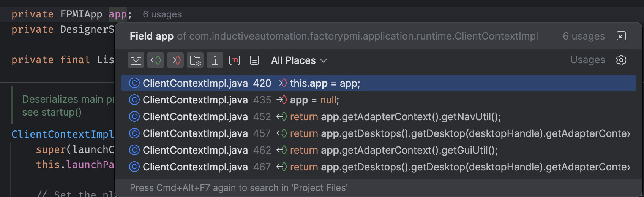Screen dimensions: 644x197
Task: Click the preview source toolbar icon
Action: (x=254, y=60)
